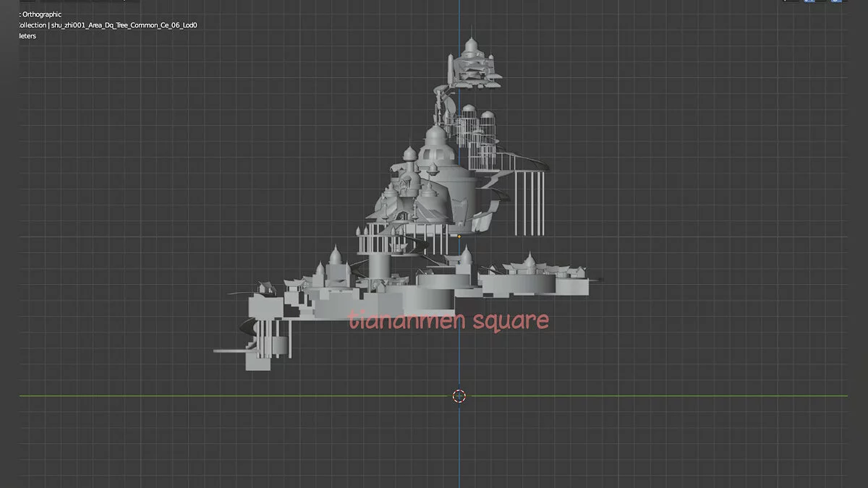Click the shu_zhi001 collection object name text
Viewport: 868px width, 488px height.
pos(123,25)
